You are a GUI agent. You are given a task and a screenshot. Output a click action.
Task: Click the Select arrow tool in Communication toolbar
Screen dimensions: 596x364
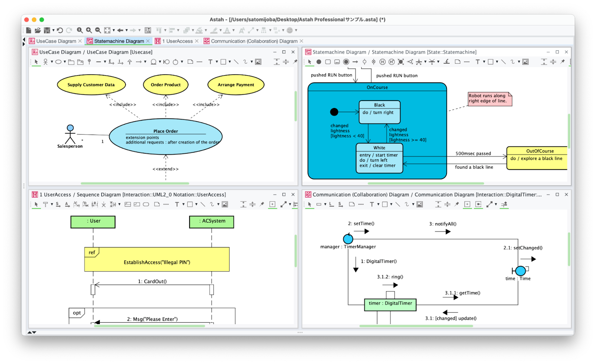pyautogui.click(x=310, y=204)
